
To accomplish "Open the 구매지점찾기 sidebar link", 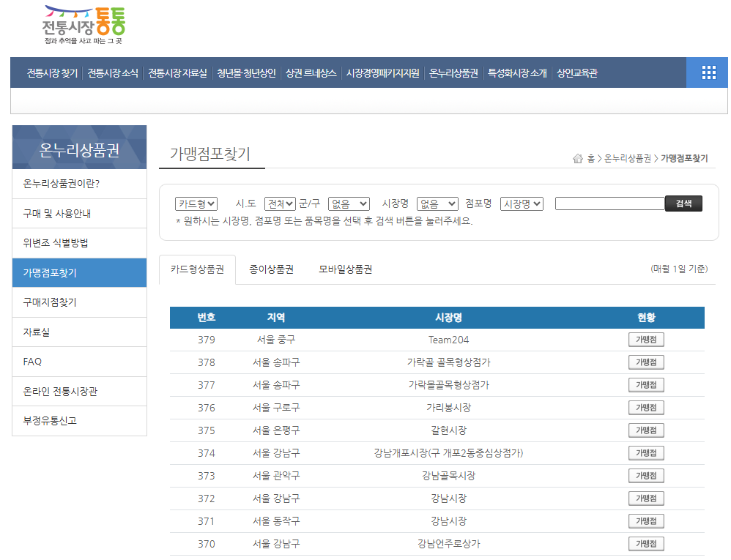I will pos(79,302).
